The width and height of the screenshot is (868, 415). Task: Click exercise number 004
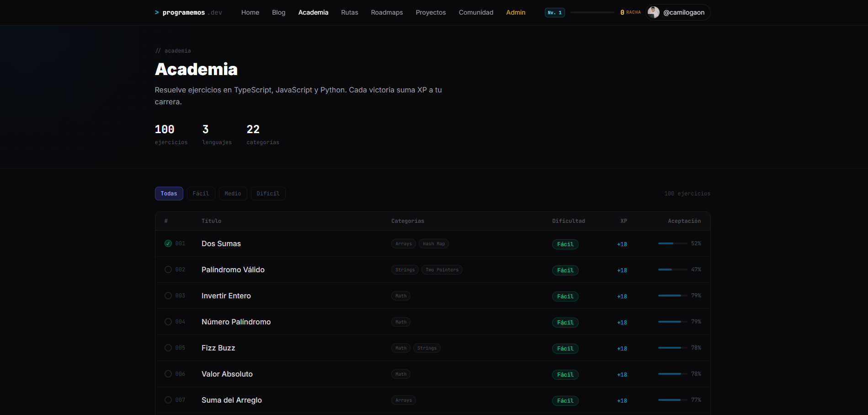pyautogui.click(x=180, y=322)
